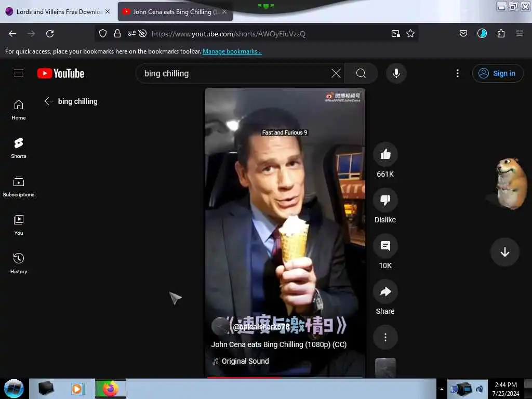Click the YouTube logo
532x399 pixels.
(x=61, y=73)
